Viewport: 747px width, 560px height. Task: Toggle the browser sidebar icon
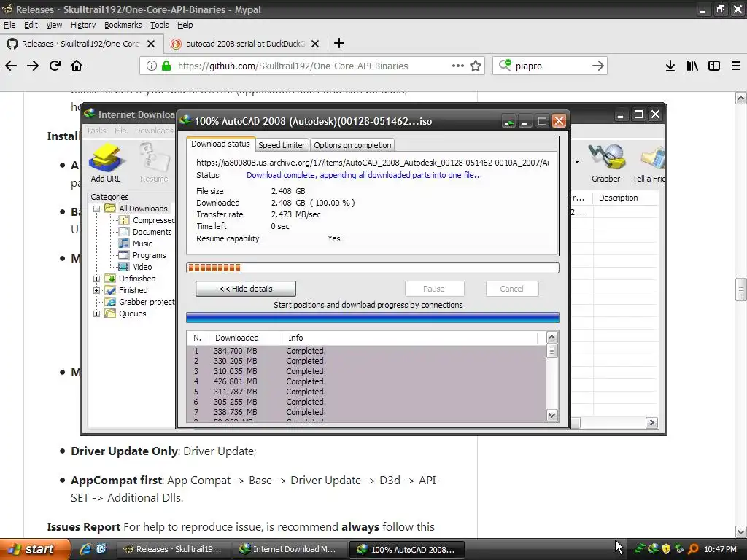pyautogui.click(x=714, y=66)
